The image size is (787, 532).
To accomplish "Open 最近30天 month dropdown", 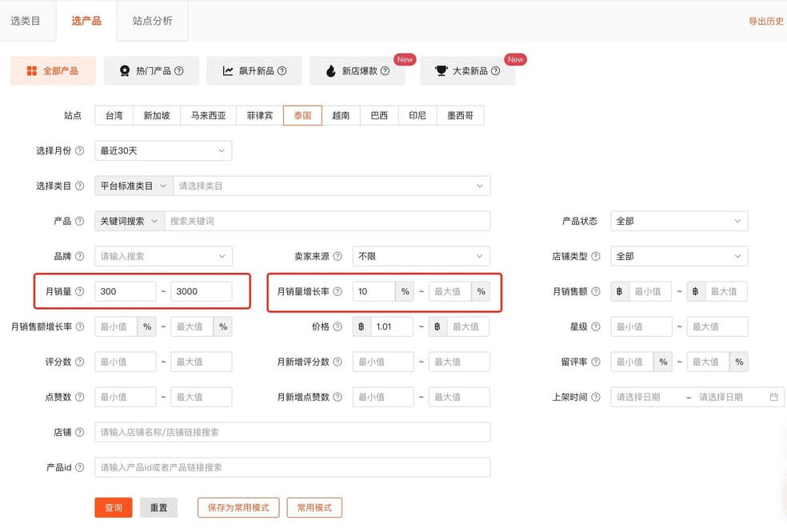I will pyautogui.click(x=163, y=150).
